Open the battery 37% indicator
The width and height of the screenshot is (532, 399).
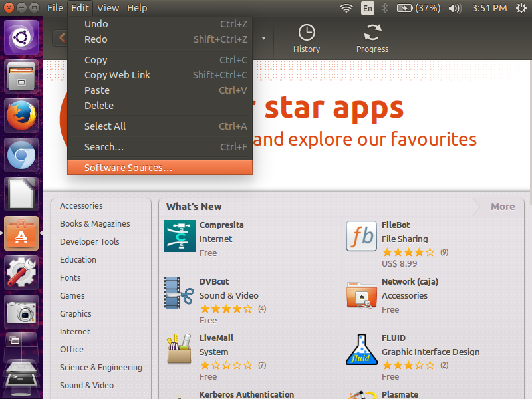(x=418, y=8)
